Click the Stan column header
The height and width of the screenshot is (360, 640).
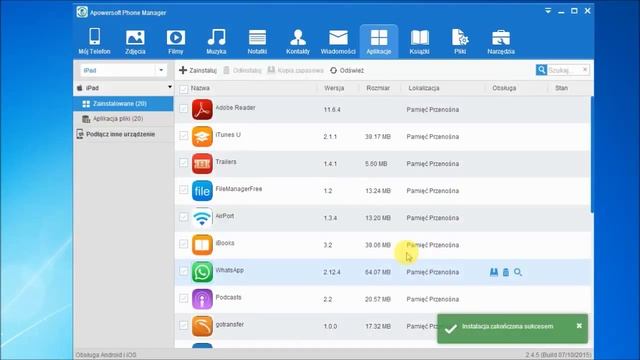(x=561, y=88)
